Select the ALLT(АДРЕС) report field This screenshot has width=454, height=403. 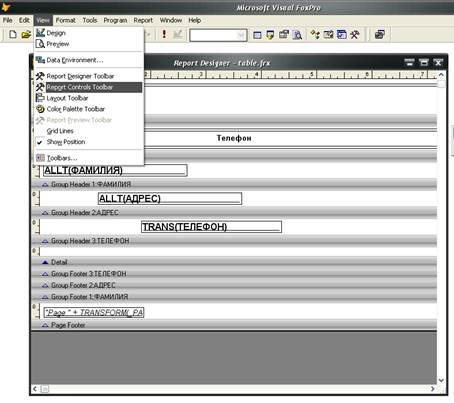[170, 199]
